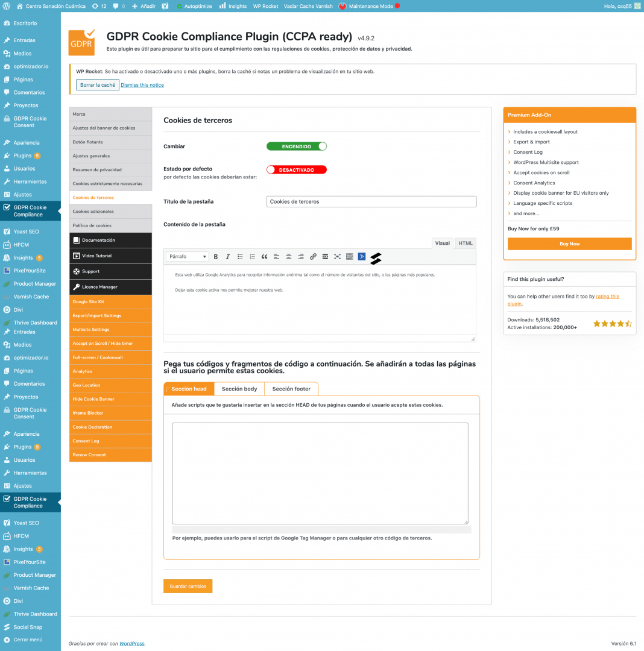The image size is (644, 651).
Task: Select the Sección footer tab
Action: click(x=291, y=389)
